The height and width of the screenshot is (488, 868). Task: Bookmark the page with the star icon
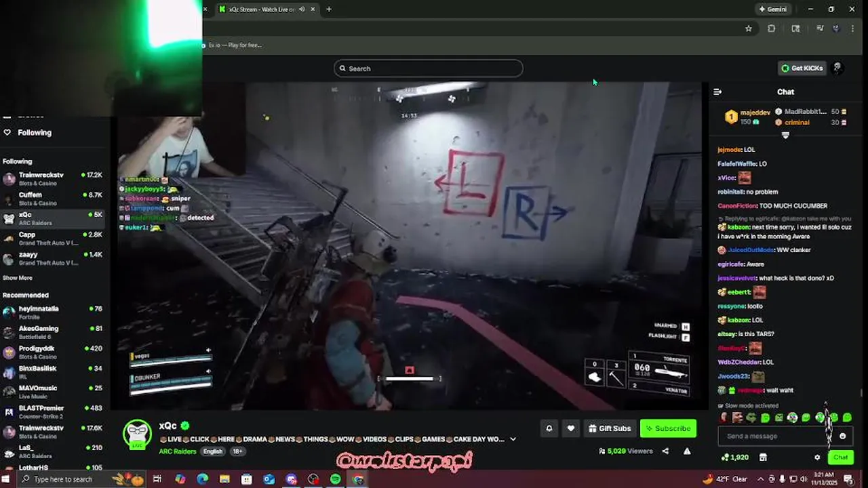[x=749, y=28]
